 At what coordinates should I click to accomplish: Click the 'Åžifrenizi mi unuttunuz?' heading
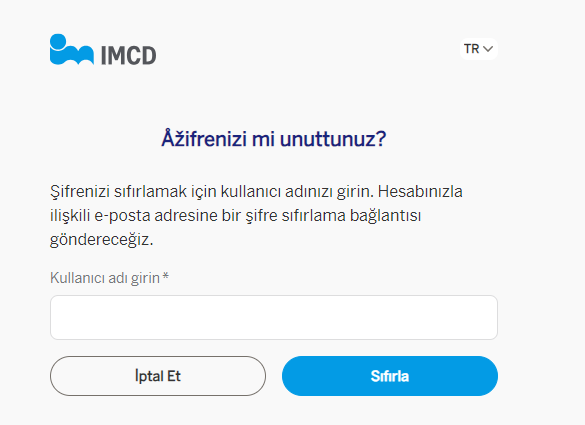click(274, 139)
